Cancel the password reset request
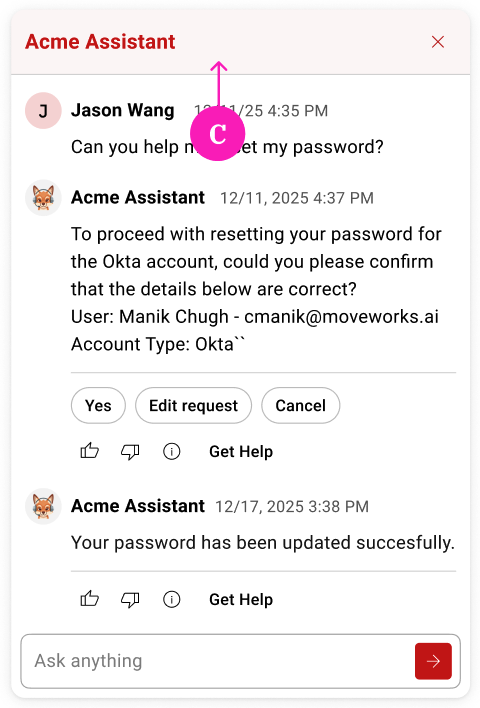 point(300,405)
